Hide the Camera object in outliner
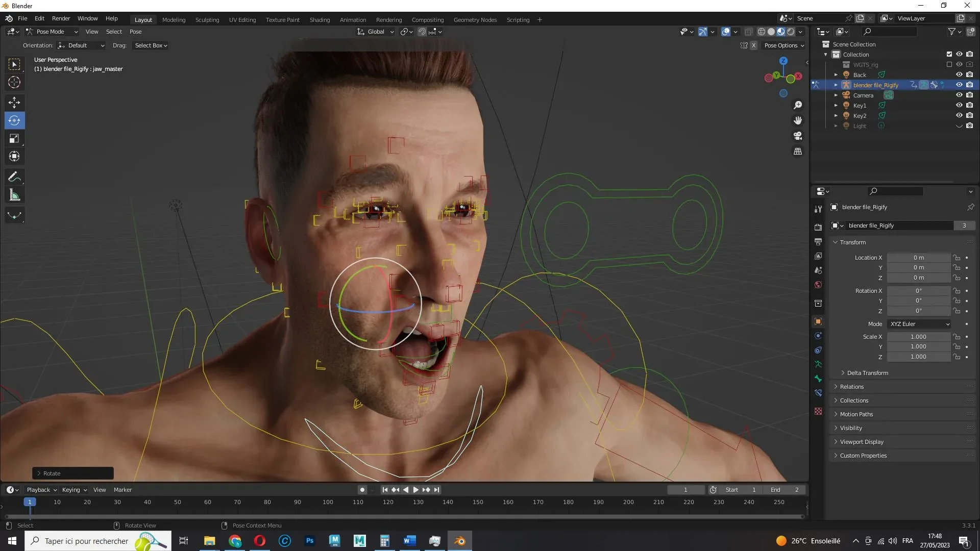Viewport: 980px width, 551px height. pyautogui.click(x=959, y=95)
